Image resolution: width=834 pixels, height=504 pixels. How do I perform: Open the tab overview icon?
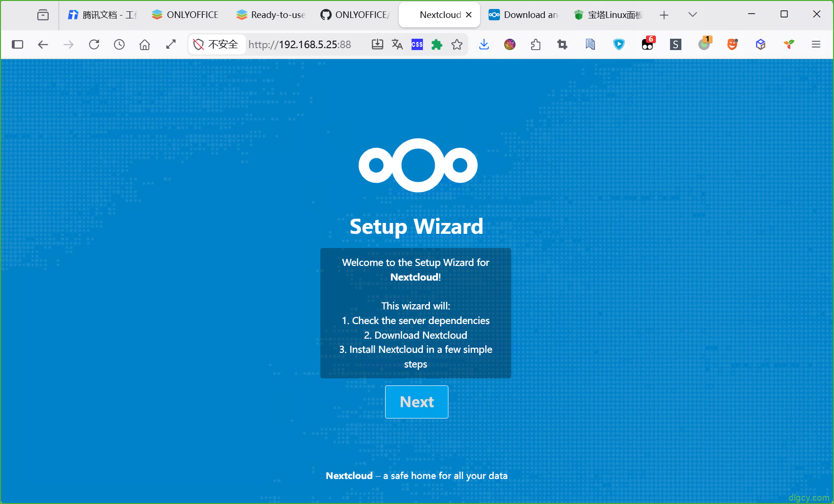click(x=43, y=15)
